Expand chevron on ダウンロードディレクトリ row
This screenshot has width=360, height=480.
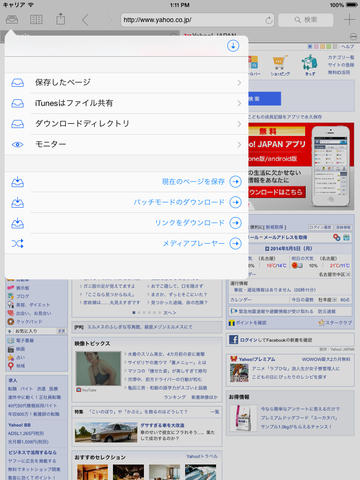(239, 124)
